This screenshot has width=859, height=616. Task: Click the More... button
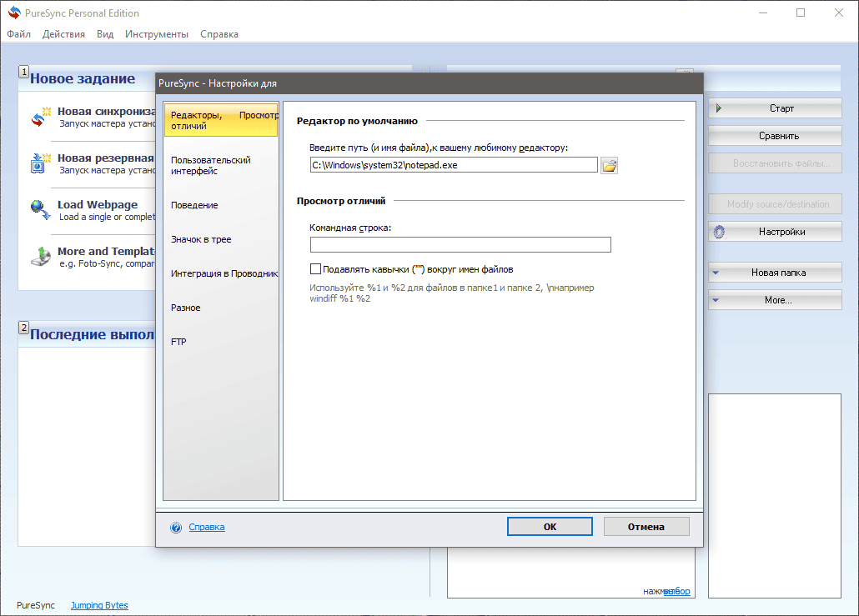point(775,300)
